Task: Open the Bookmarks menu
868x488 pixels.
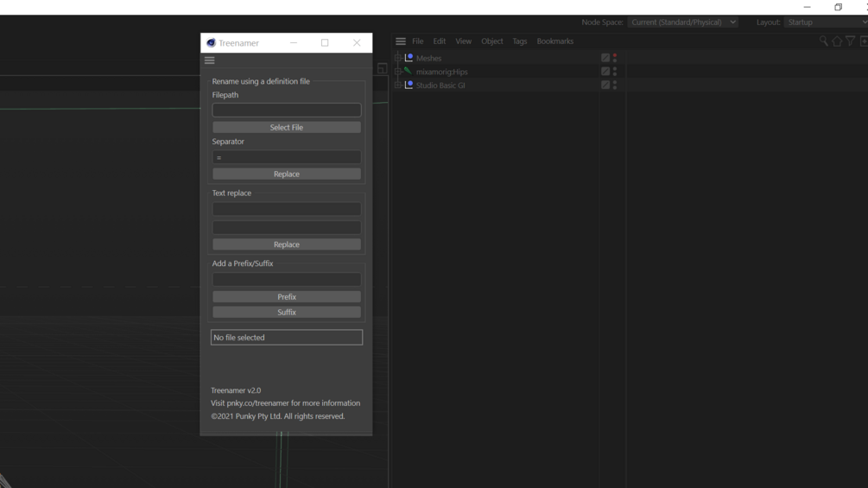Action: 554,41
